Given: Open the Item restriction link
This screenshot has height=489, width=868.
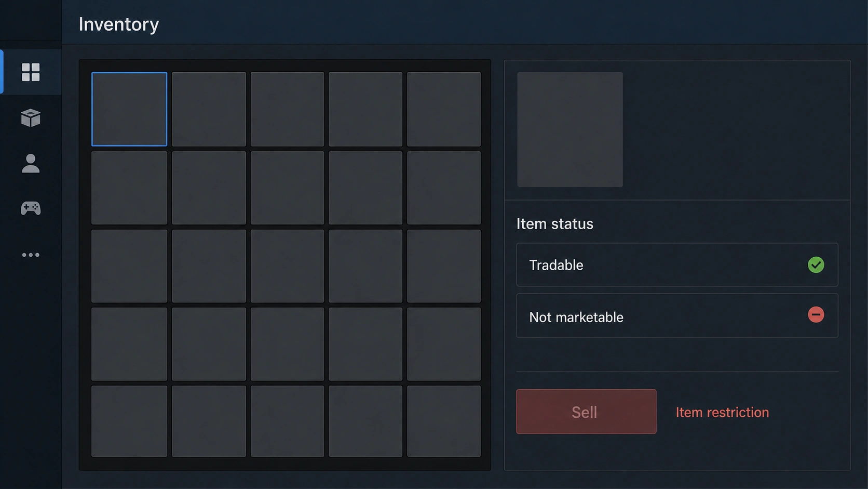Looking at the screenshot, I should coord(722,413).
